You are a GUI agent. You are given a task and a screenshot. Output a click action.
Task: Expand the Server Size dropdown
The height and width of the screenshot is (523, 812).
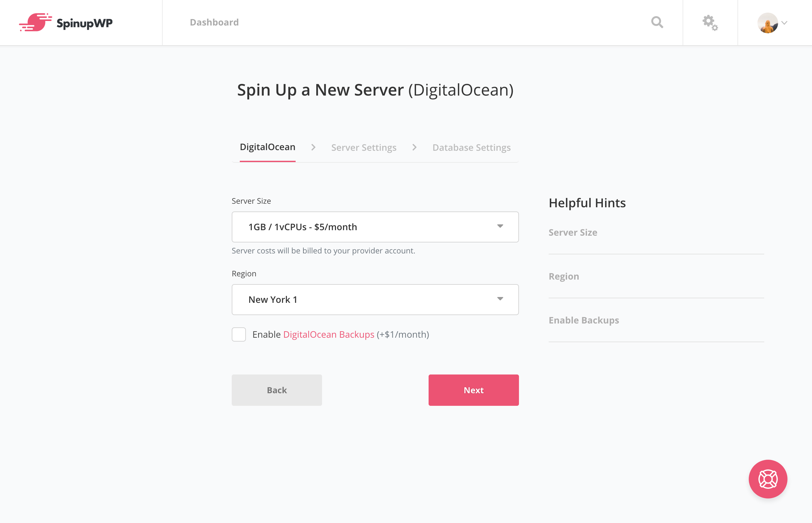(375, 226)
